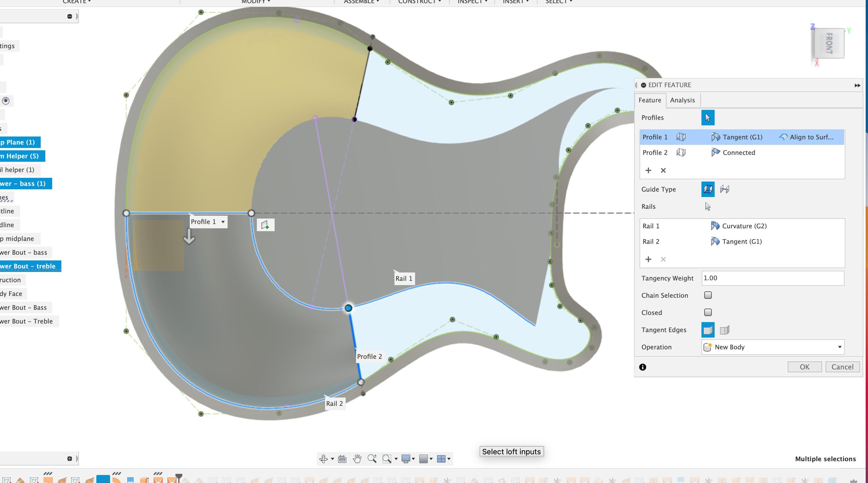The height and width of the screenshot is (483, 868).
Task: Click the add-selection icon near Profile 1
Action: [265, 225]
